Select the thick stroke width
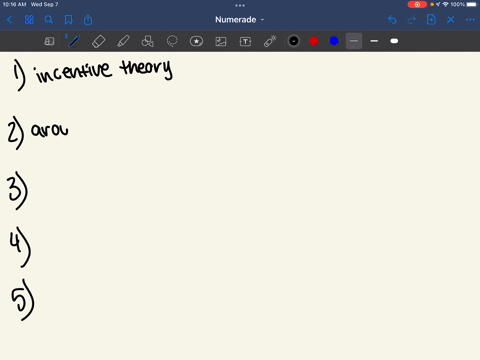This screenshot has height=360, width=480. click(394, 41)
